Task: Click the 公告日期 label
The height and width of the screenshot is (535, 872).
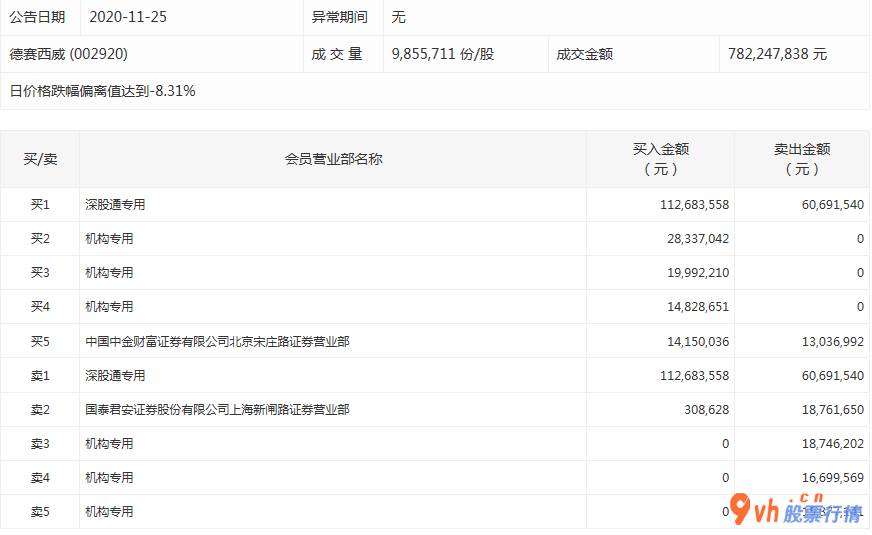Action: point(37,17)
